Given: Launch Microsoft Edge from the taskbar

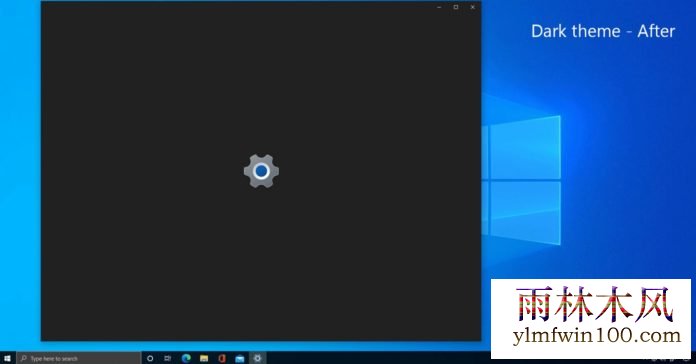Looking at the screenshot, I should point(186,358).
